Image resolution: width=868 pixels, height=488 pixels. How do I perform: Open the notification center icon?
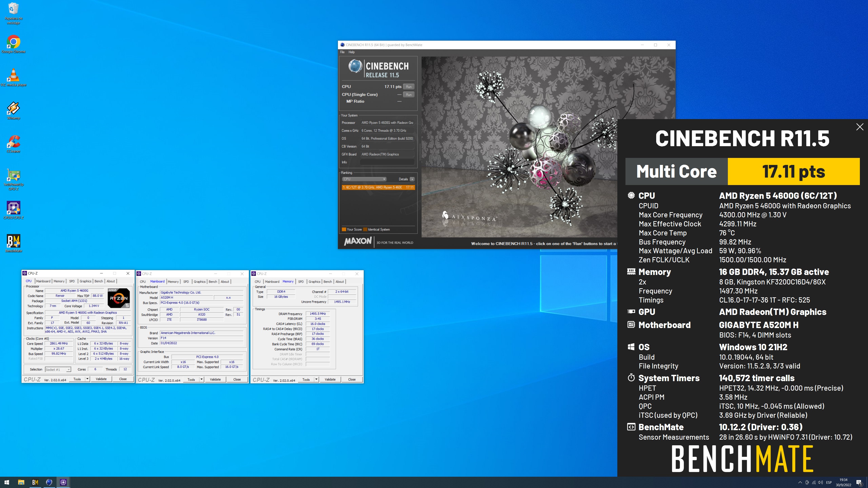click(859, 482)
